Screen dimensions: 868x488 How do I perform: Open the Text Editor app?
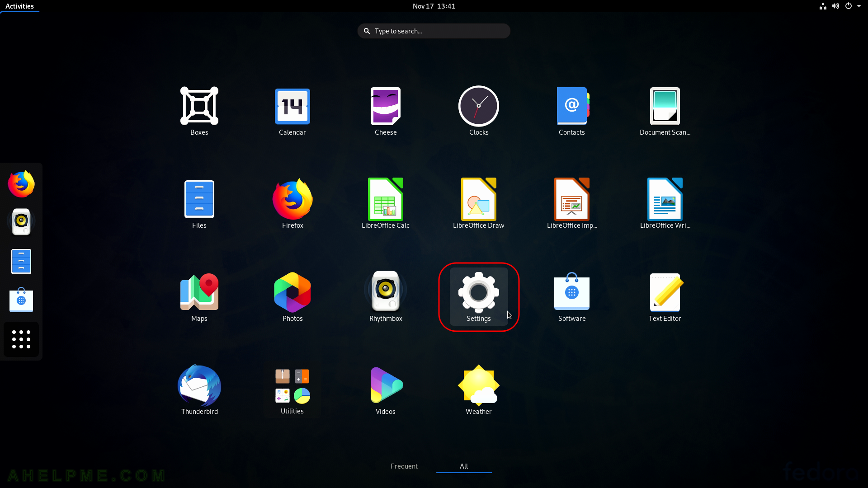pyautogui.click(x=665, y=297)
